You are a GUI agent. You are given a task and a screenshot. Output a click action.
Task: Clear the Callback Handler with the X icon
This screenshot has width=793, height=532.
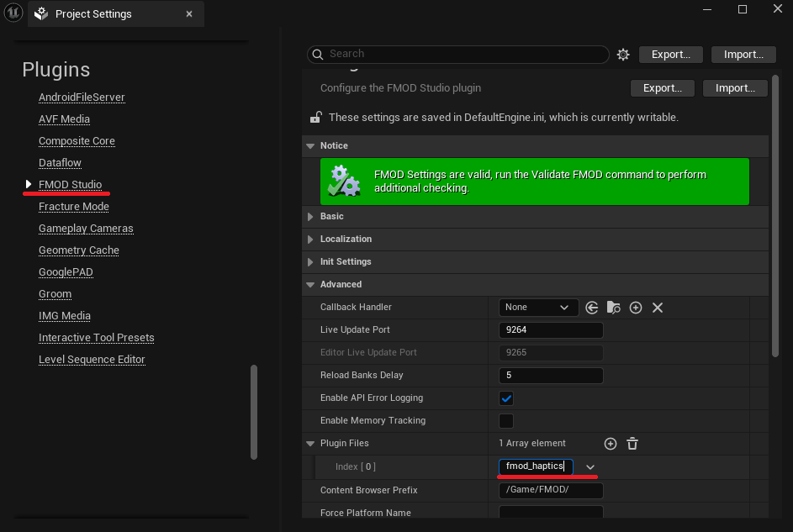coord(657,308)
